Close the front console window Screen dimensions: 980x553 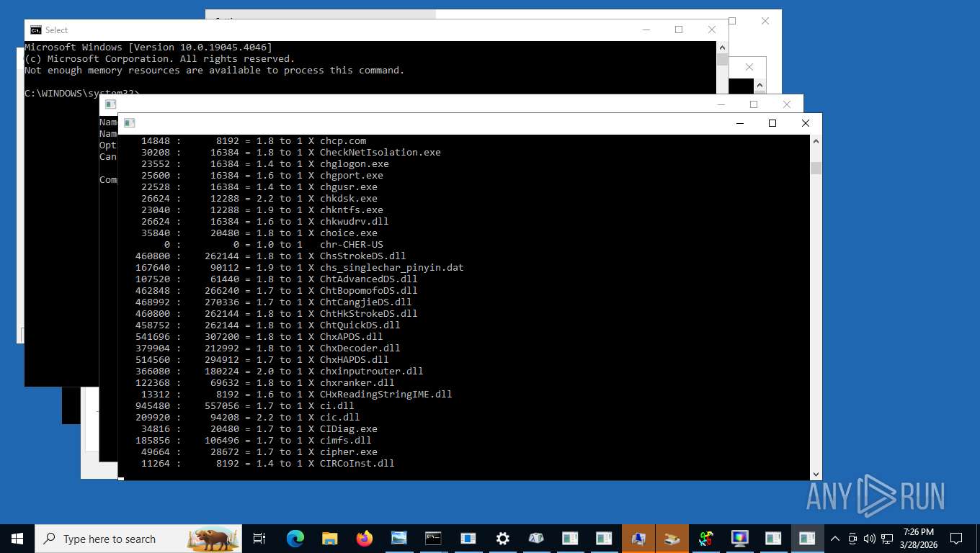coord(806,123)
